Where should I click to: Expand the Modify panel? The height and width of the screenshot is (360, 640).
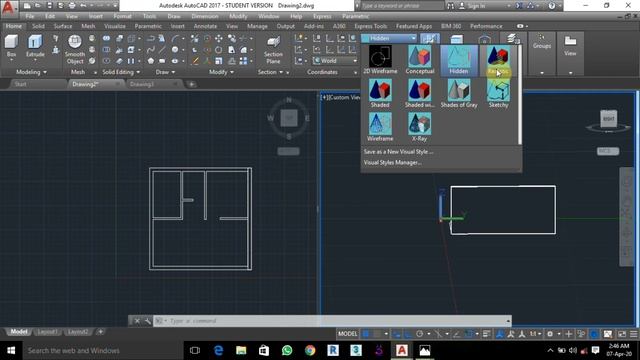221,72
